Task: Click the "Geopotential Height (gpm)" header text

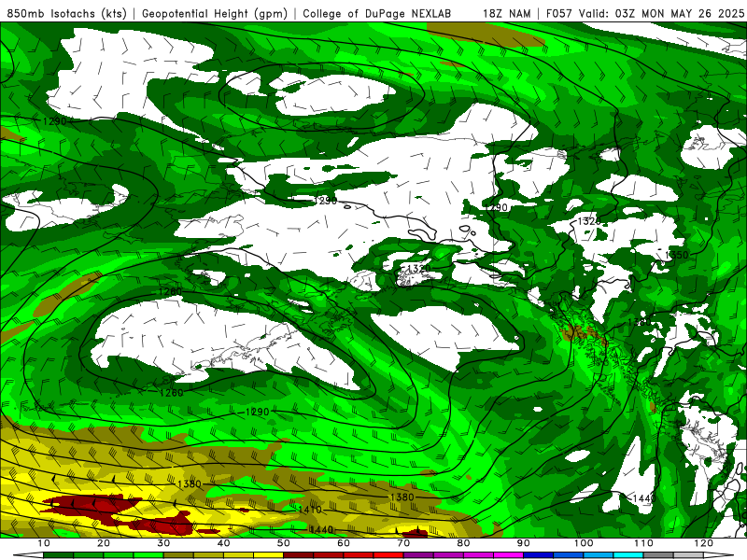Action: [215, 13]
